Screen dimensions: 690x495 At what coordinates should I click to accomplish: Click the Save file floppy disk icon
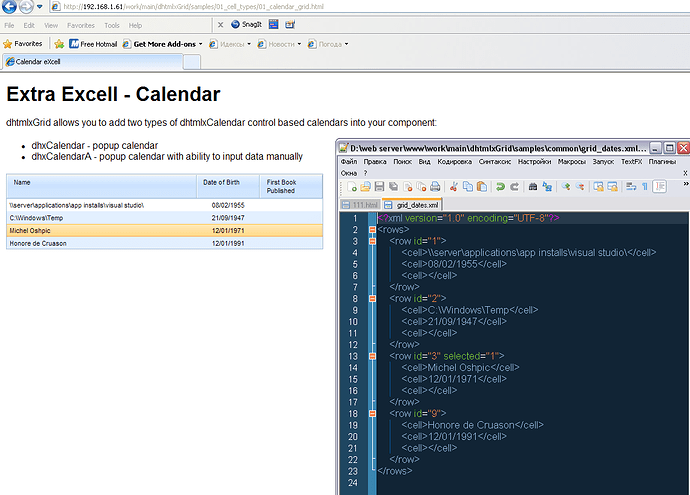(x=380, y=186)
